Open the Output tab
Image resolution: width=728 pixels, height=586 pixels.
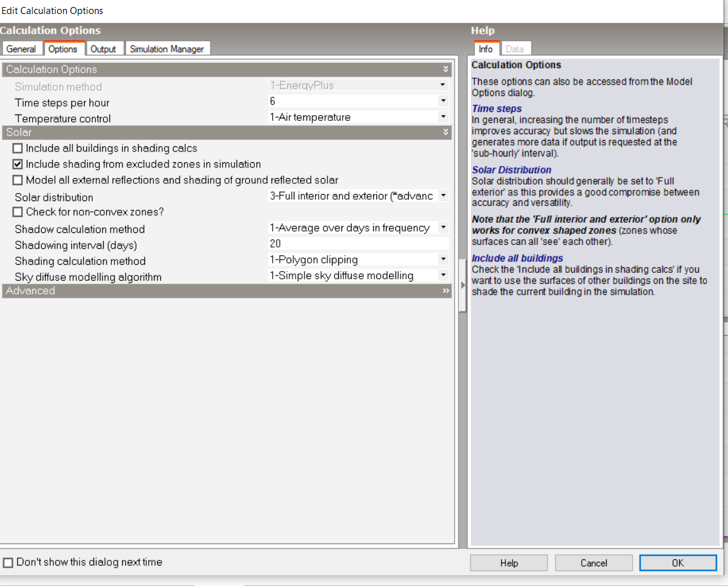(x=103, y=49)
